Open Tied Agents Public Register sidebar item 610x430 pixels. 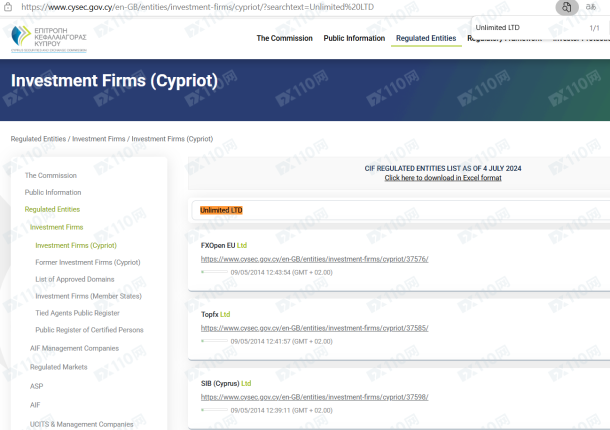click(77, 313)
